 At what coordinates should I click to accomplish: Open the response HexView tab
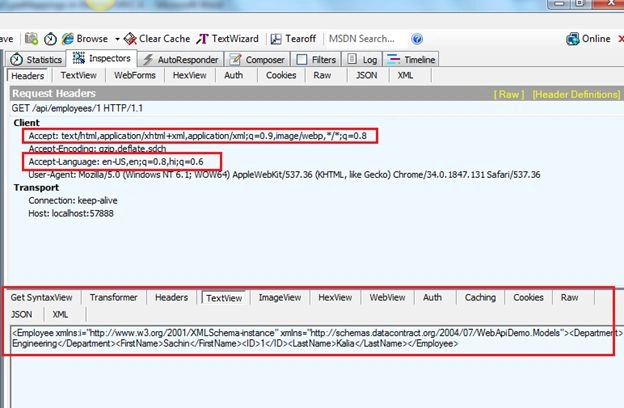335,297
